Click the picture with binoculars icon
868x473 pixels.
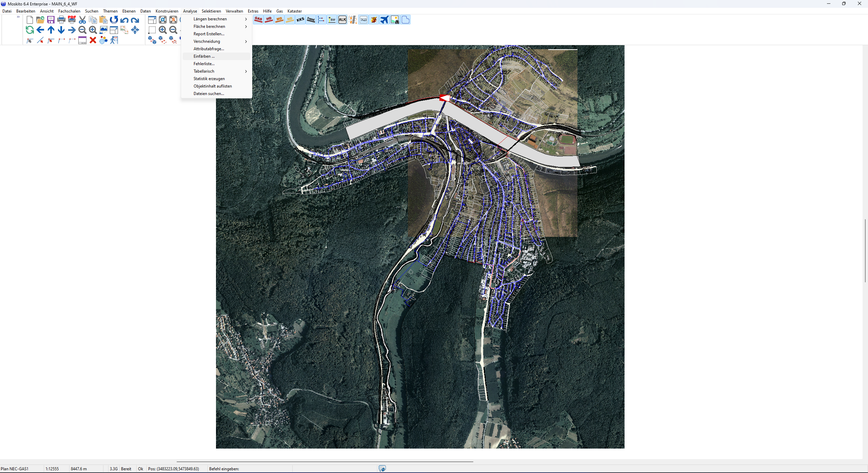pos(395,20)
